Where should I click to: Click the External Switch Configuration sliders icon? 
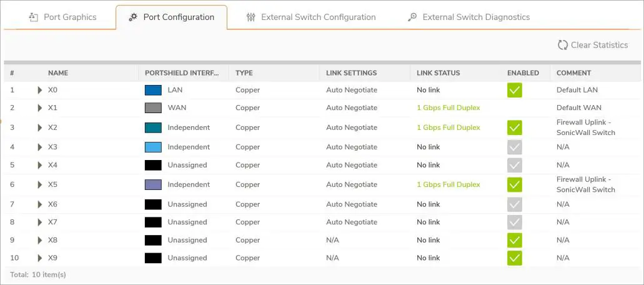pyautogui.click(x=251, y=17)
